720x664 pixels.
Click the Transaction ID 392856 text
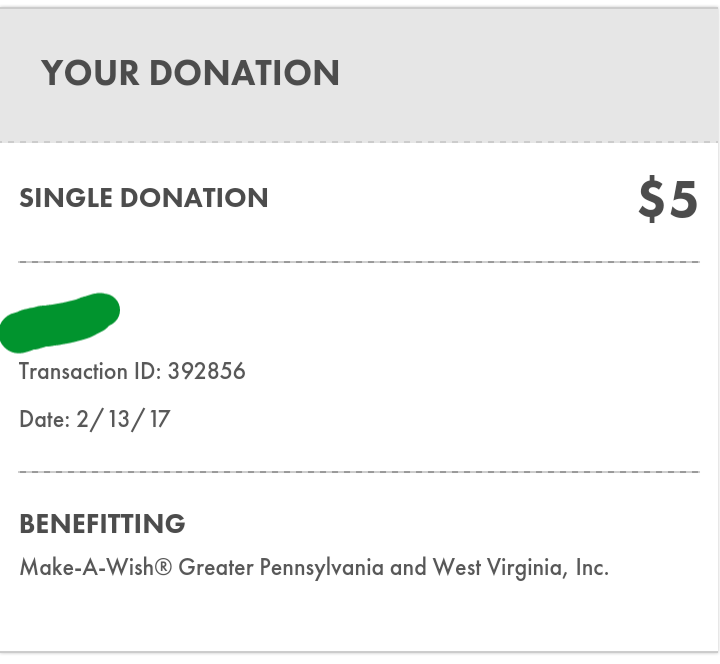(x=132, y=371)
